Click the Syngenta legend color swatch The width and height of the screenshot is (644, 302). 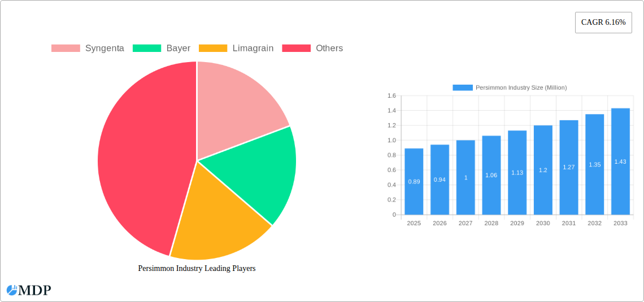[x=66, y=48]
